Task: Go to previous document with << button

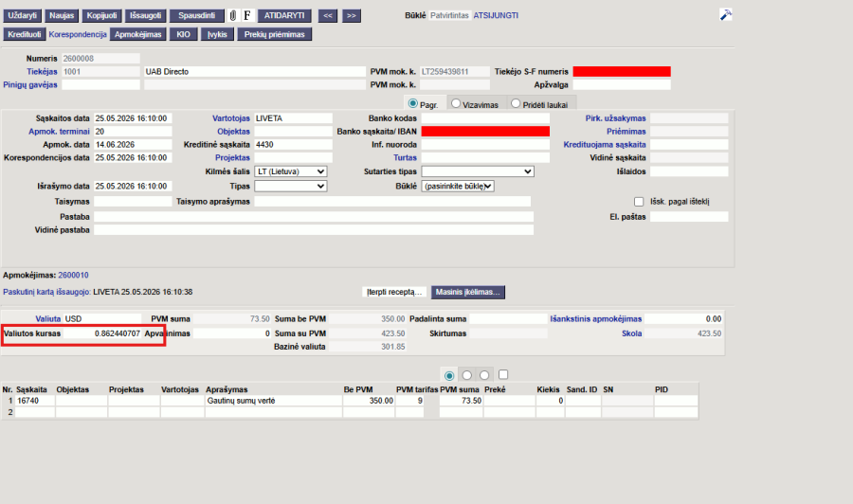Action: [328, 16]
